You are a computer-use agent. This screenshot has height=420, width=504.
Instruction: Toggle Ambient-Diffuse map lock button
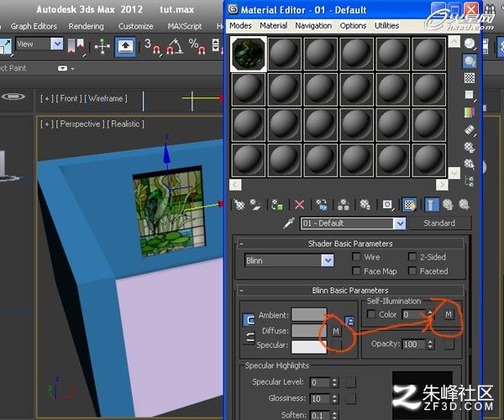pos(349,321)
